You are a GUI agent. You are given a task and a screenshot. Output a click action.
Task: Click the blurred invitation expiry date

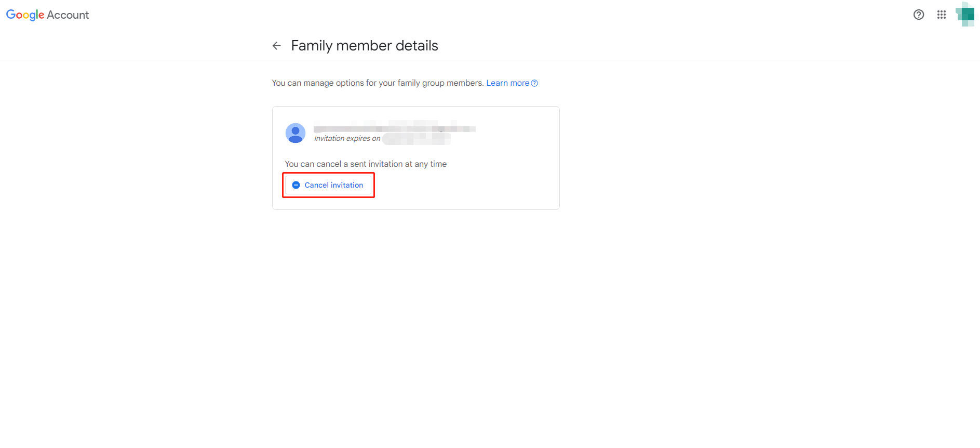click(x=416, y=139)
